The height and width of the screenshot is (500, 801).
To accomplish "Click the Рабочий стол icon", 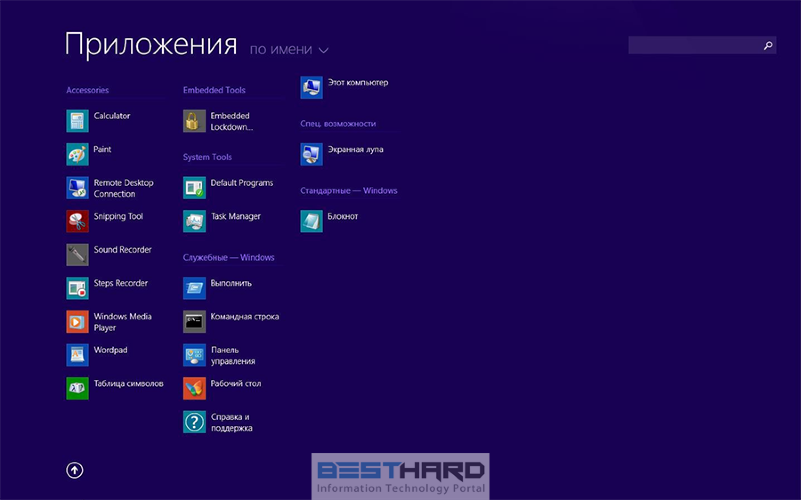I will pyautogui.click(x=194, y=389).
